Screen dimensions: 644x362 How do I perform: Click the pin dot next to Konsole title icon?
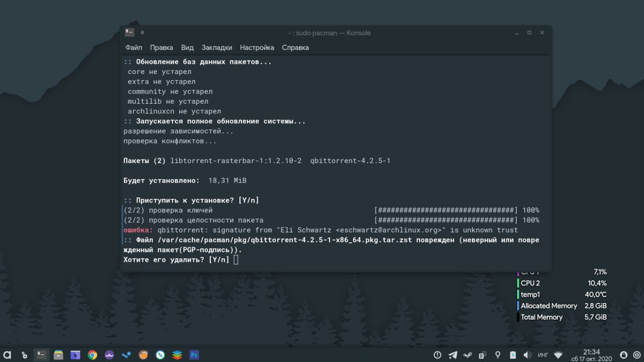coord(142,33)
